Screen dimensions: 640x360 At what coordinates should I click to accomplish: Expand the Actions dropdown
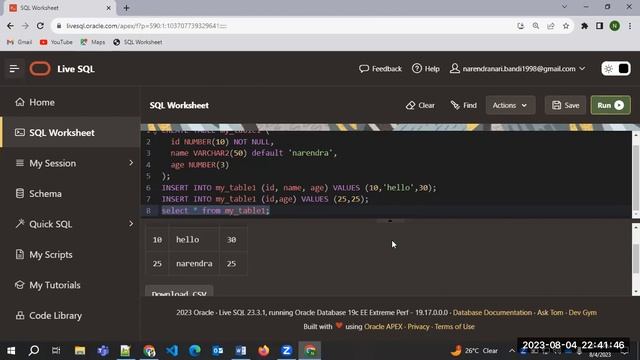tap(509, 105)
